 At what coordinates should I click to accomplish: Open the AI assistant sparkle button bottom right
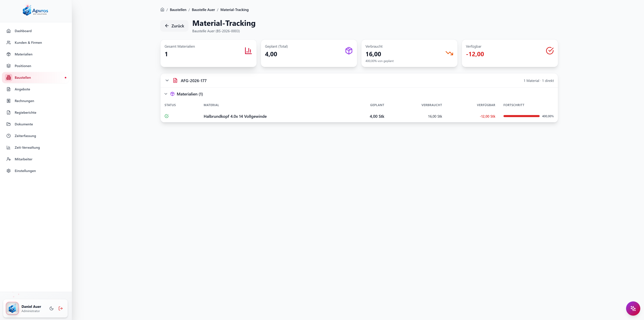tap(633, 308)
